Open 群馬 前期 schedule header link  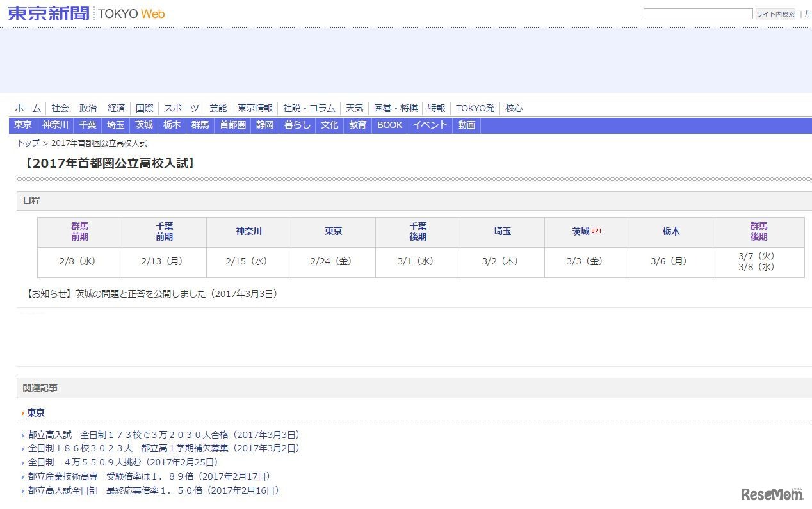tap(79, 232)
